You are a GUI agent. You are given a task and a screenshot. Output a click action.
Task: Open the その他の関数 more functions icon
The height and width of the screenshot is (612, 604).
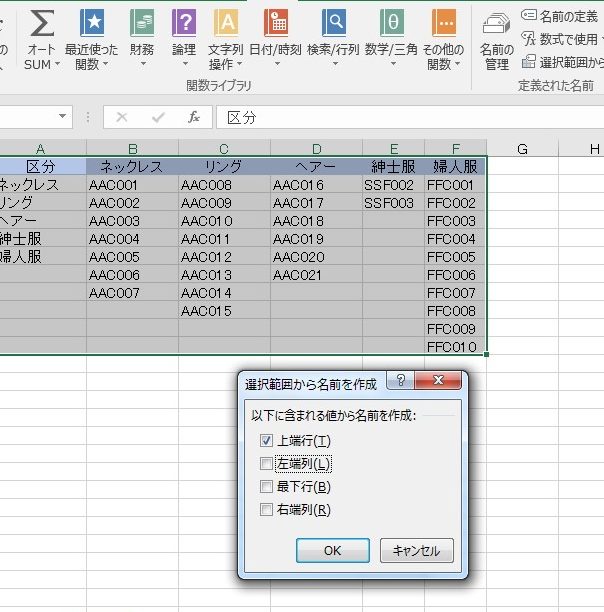click(x=444, y=23)
